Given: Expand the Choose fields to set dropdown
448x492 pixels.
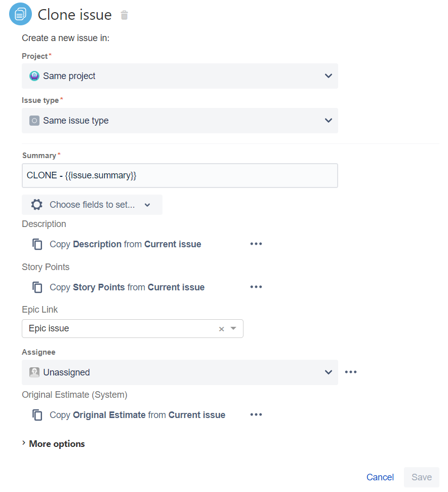Looking at the screenshot, I should pyautogui.click(x=92, y=205).
